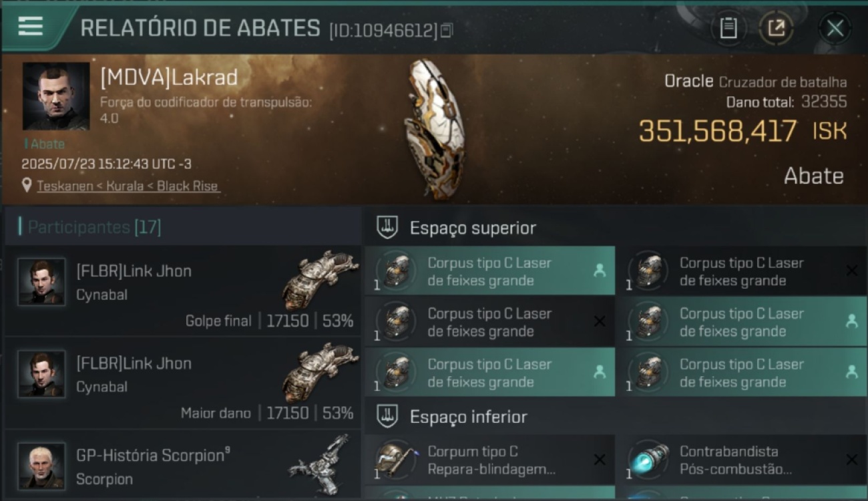Click the Espaço inferior slot icon
The height and width of the screenshot is (501, 868).
click(388, 417)
